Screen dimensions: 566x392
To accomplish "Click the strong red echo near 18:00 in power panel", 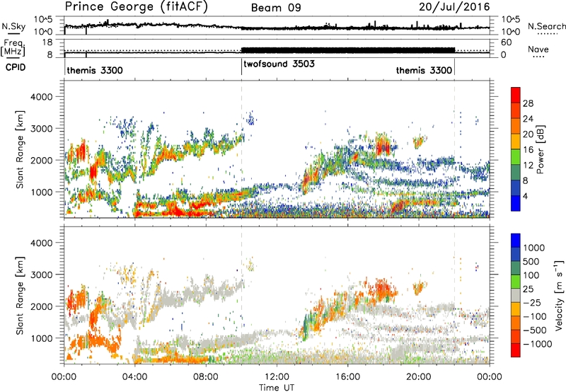I will (x=383, y=147).
